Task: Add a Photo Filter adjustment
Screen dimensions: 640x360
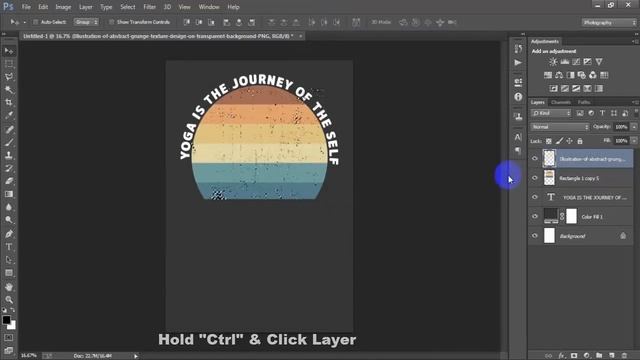Action: pyautogui.click(x=582, y=75)
